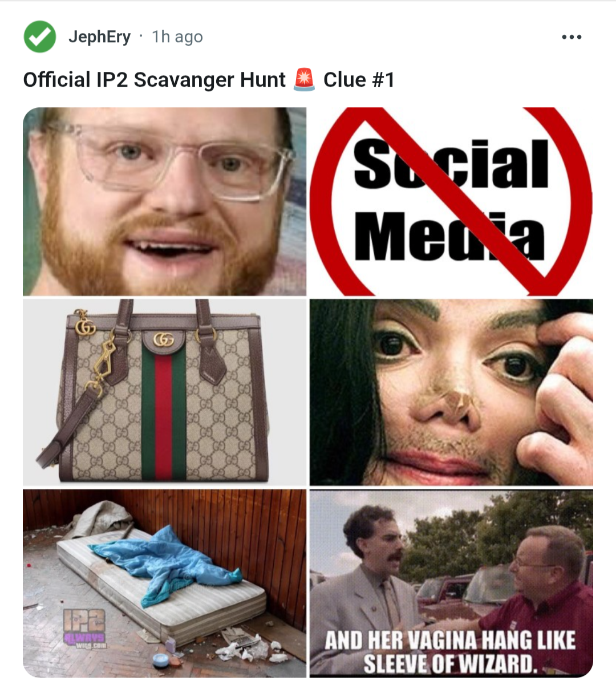This screenshot has height=685, width=616.
Task: Visit JephEry's profile via username
Action: 100,37
